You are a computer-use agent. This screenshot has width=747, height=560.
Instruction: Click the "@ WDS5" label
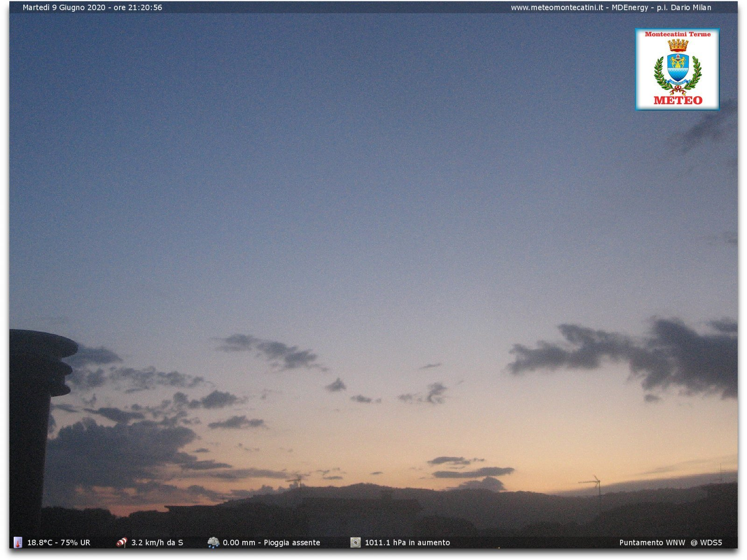[706, 543]
